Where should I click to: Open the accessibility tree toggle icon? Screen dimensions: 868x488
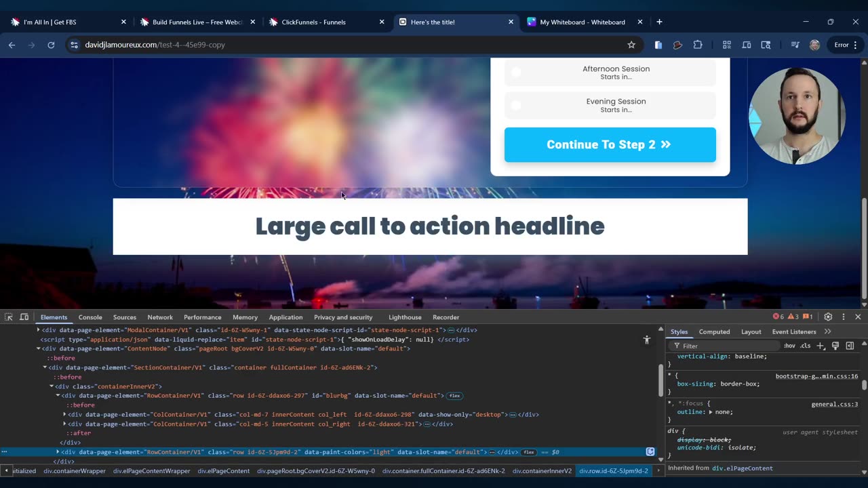[x=646, y=340]
